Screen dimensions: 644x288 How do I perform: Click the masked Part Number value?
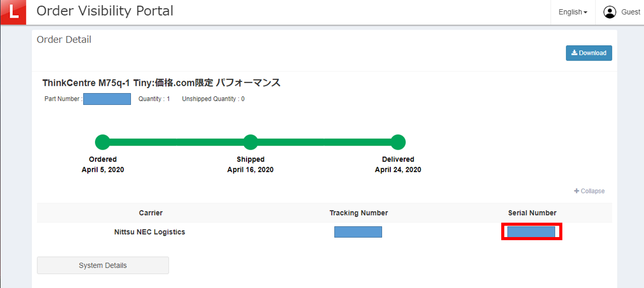coord(107,99)
